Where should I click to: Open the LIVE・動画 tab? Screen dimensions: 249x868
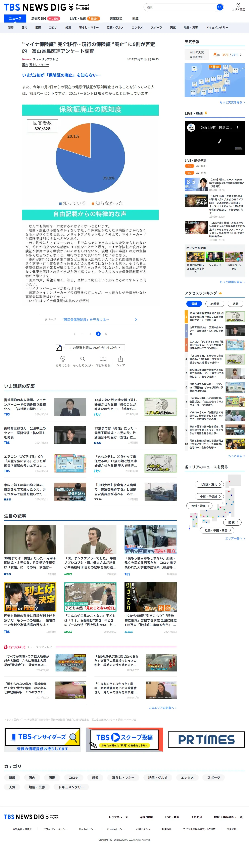point(85,19)
